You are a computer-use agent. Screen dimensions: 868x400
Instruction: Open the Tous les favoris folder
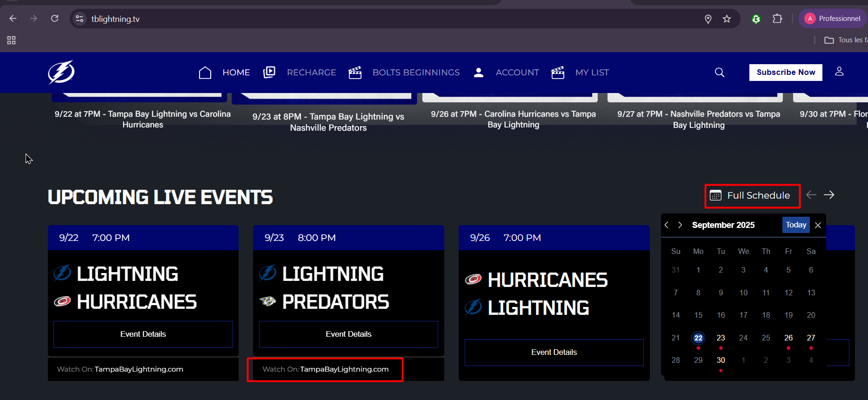pos(846,40)
